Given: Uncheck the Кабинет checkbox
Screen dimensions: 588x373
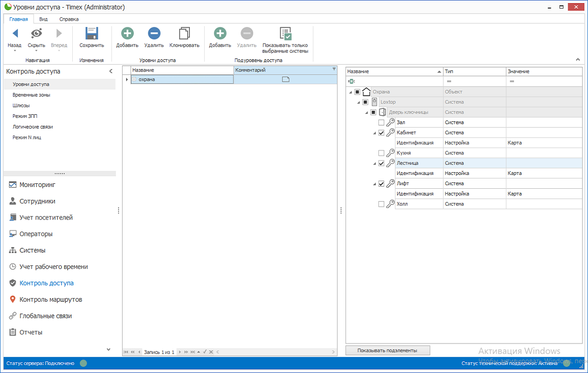Looking at the screenshot, I should (381, 133).
